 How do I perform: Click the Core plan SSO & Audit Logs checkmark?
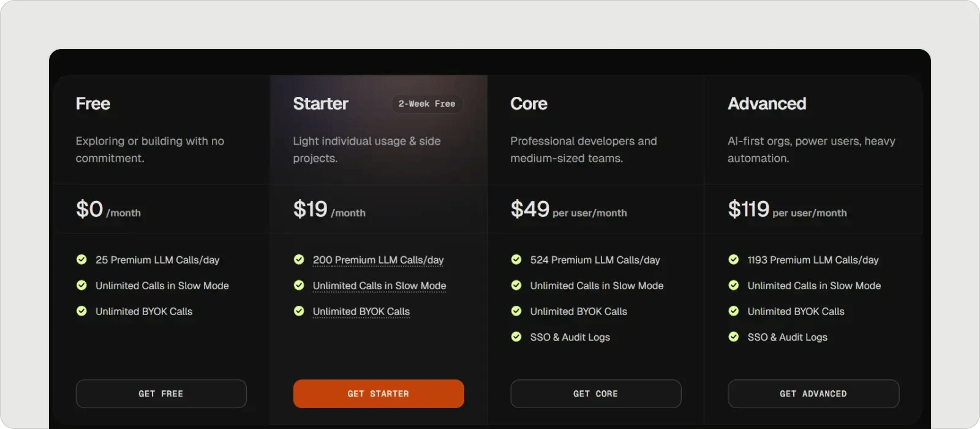(516, 336)
